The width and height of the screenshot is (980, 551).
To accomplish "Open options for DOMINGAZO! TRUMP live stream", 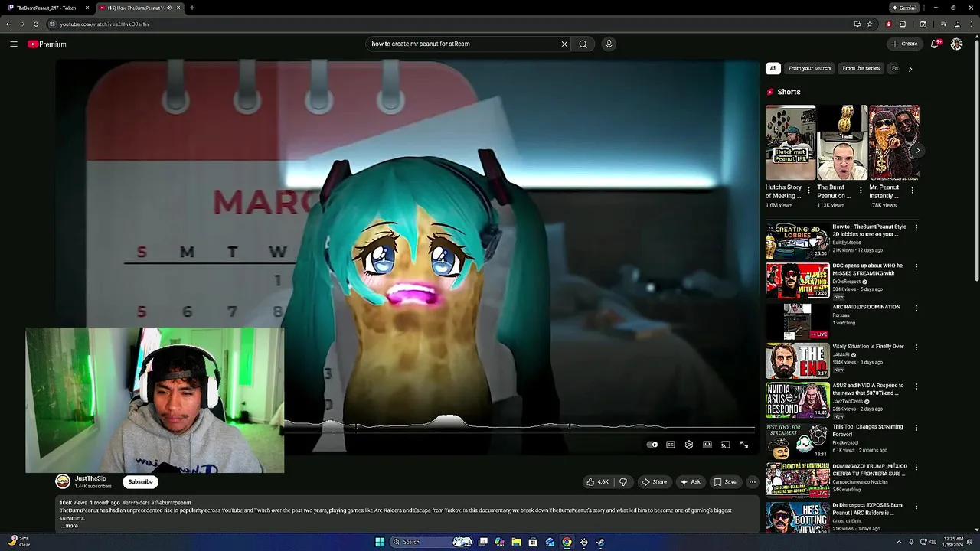I will pos(916,468).
